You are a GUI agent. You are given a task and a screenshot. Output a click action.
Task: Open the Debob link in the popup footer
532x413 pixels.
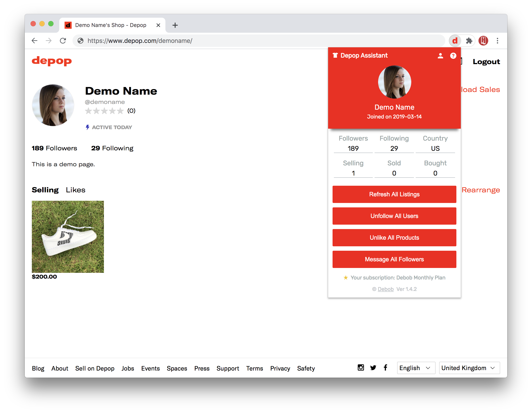point(386,289)
